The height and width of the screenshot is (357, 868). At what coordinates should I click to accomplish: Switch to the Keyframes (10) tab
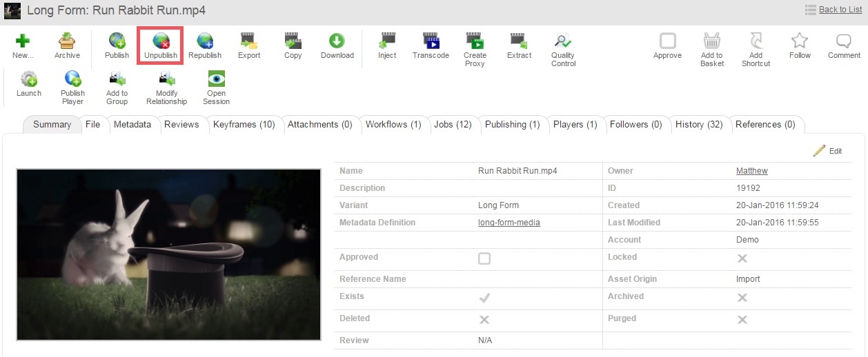tap(244, 125)
